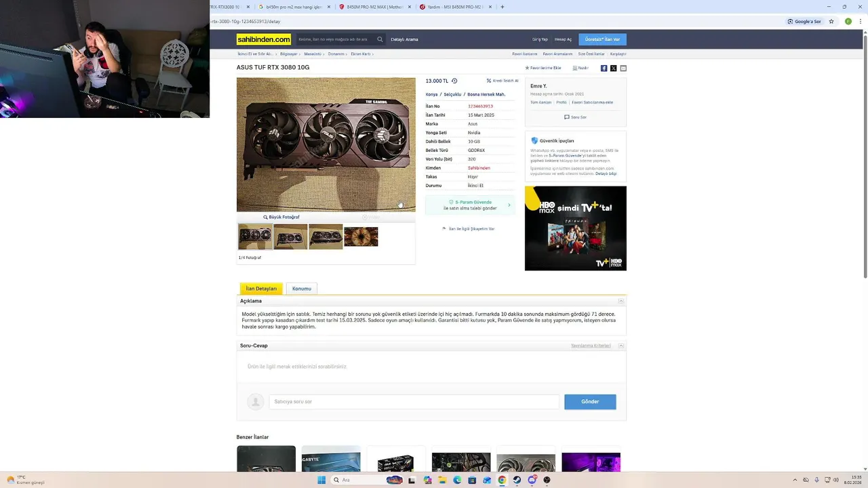This screenshot has height=488, width=868.
Task: Click the search magnifier icon in header
Action: tap(380, 39)
